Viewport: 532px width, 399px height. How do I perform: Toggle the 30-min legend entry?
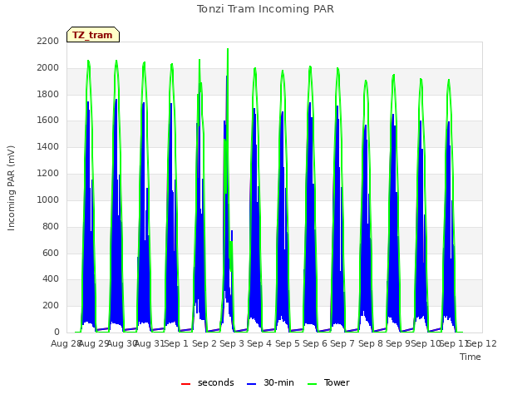pos(270,382)
